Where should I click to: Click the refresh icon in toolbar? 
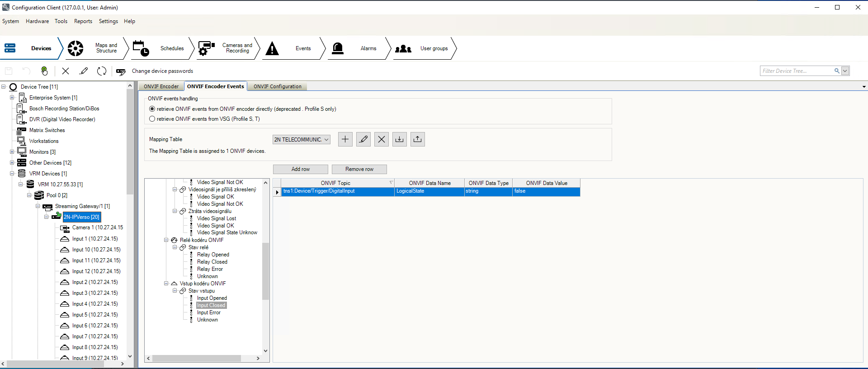[102, 71]
